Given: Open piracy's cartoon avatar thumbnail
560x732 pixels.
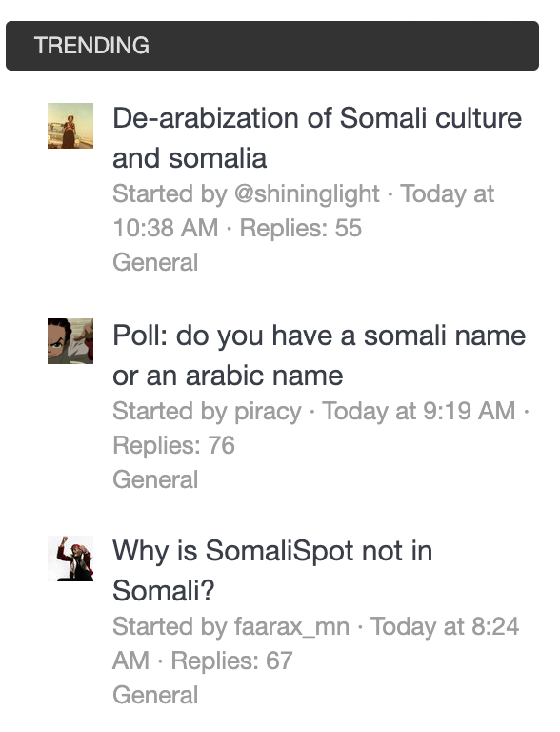Looking at the screenshot, I should tap(70, 341).
